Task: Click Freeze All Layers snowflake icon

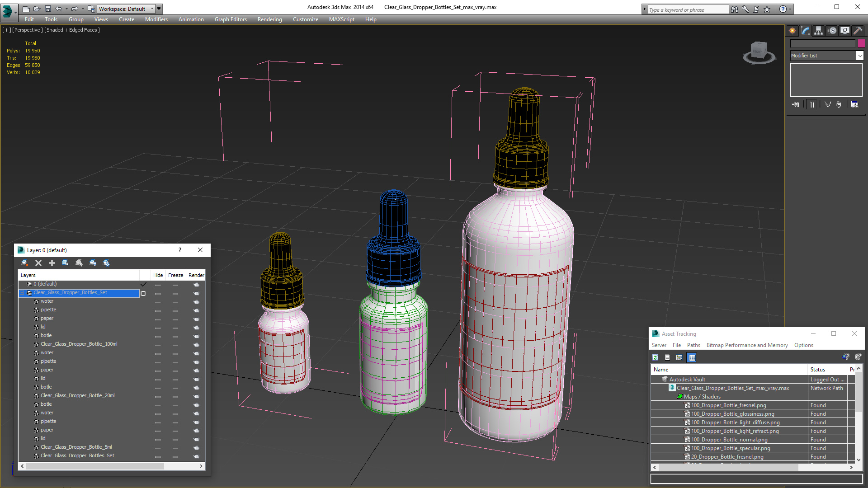Action: 106,263
